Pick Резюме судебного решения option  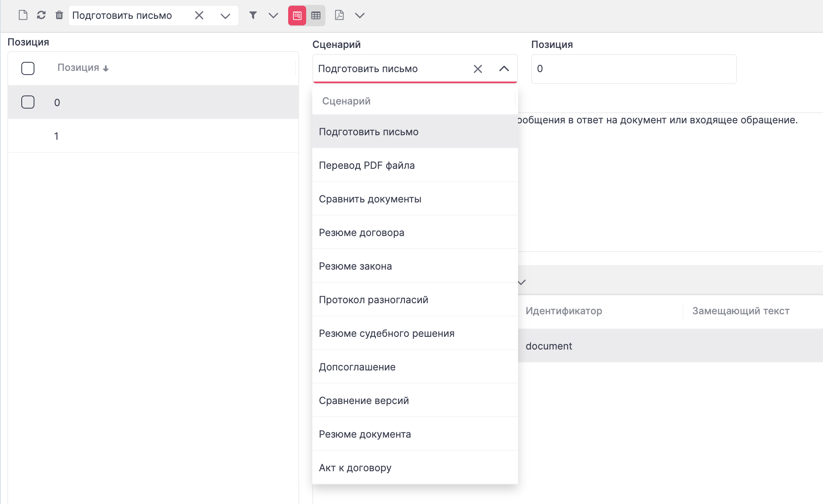[x=415, y=333]
